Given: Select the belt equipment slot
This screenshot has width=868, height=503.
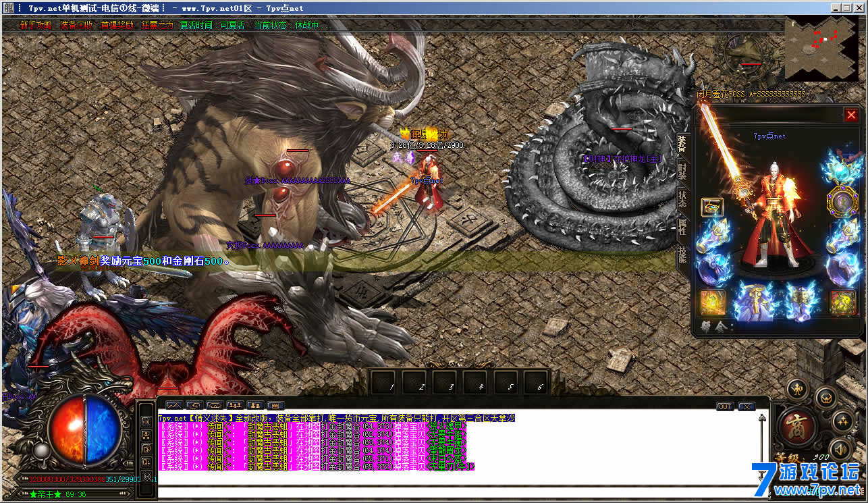Looking at the screenshot, I should coord(754,302).
